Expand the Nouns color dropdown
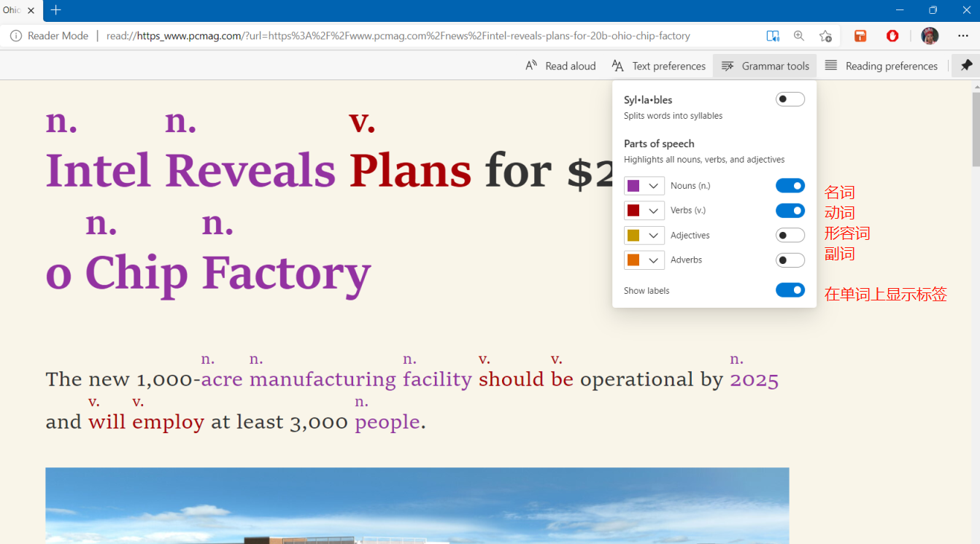Viewport: 980px width, 544px height. point(644,186)
